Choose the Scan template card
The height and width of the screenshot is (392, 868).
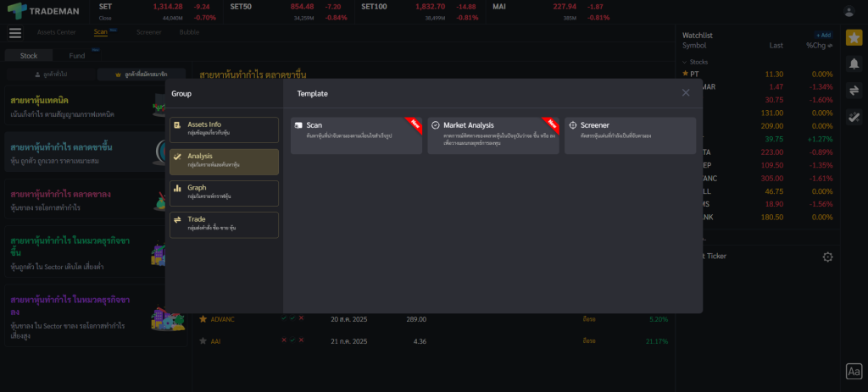coord(357,135)
